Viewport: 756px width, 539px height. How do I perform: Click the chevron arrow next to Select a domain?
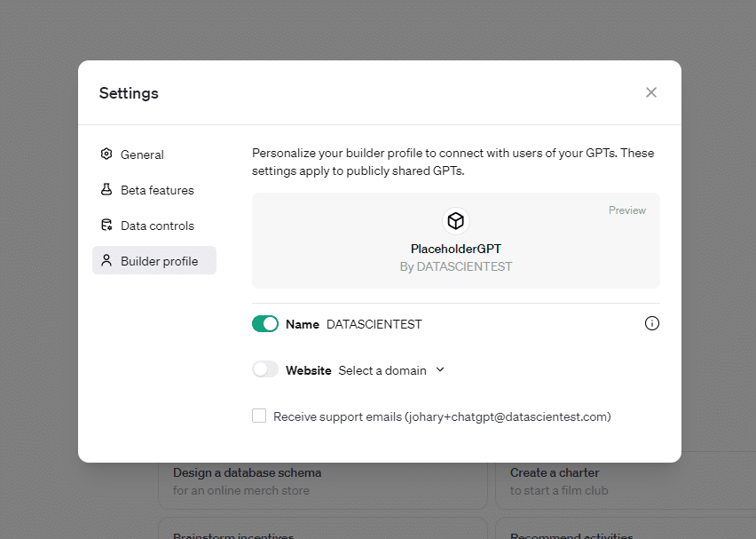440,369
